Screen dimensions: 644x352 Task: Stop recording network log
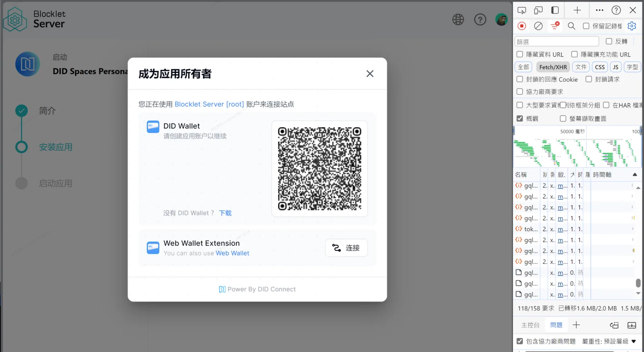coord(522,26)
